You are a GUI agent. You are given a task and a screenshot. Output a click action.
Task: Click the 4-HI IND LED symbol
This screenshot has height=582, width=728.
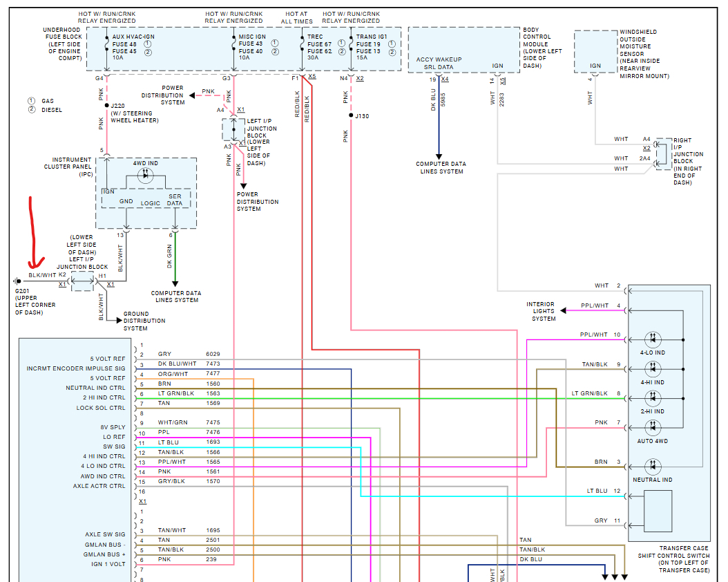tap(653, 369)
